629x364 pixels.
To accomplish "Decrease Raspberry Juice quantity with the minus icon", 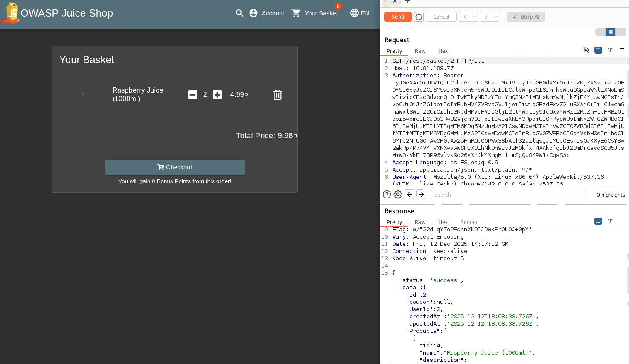I will click(192, 95).
